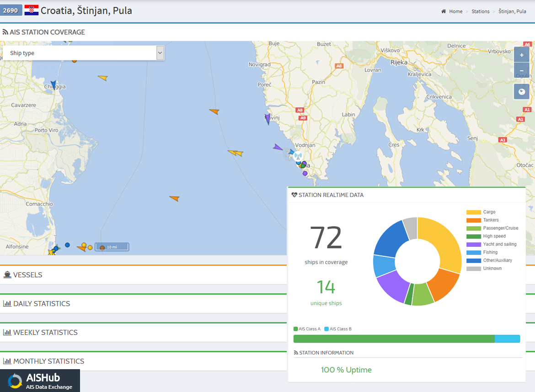The height and width of the screenshot is (392, 535).
Task: Zoom out on the map
Action: (x=521, y=71)
